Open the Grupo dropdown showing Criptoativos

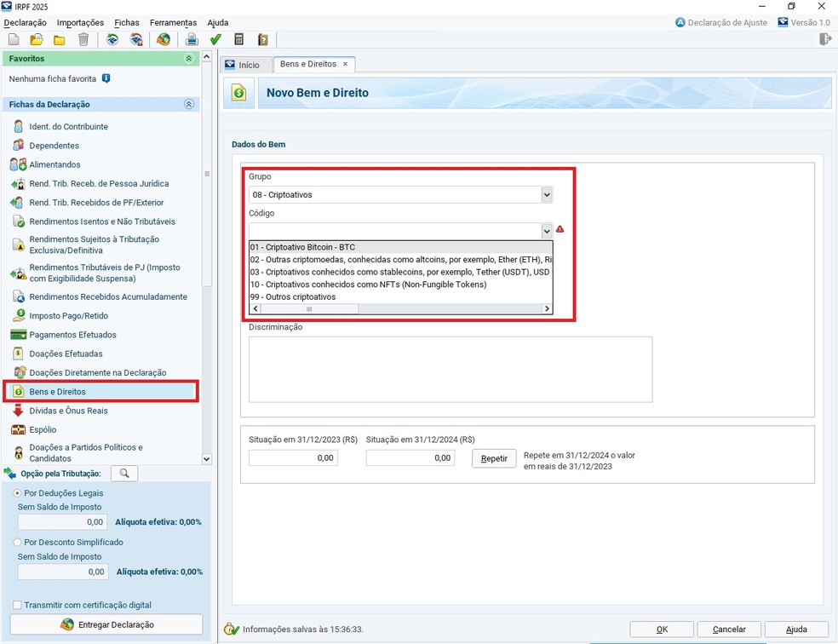[547, 195]
